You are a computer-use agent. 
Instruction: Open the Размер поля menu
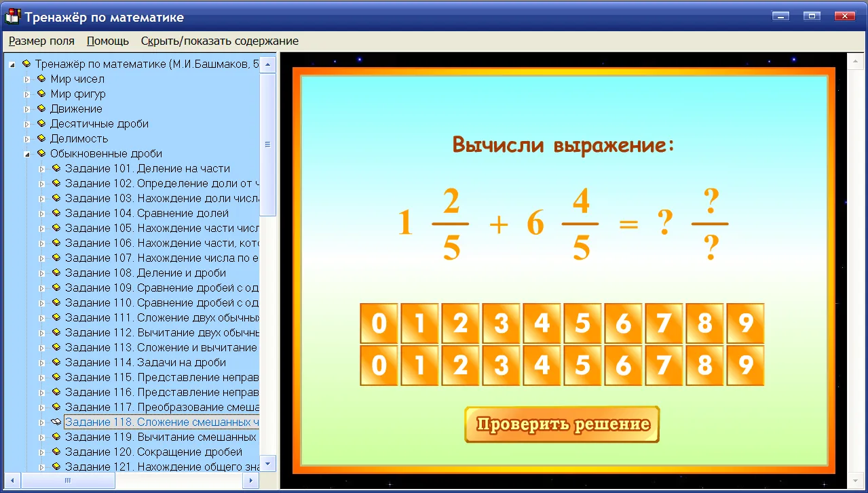click(x=41, y=41)
